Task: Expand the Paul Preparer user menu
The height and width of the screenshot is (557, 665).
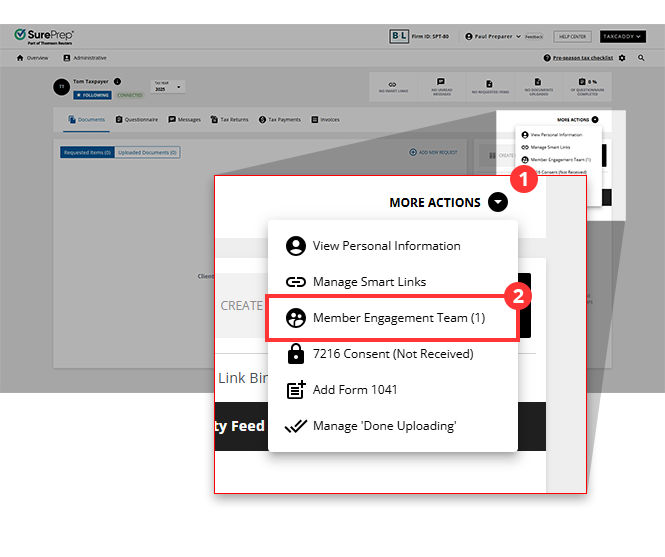Action: point(493,36)
